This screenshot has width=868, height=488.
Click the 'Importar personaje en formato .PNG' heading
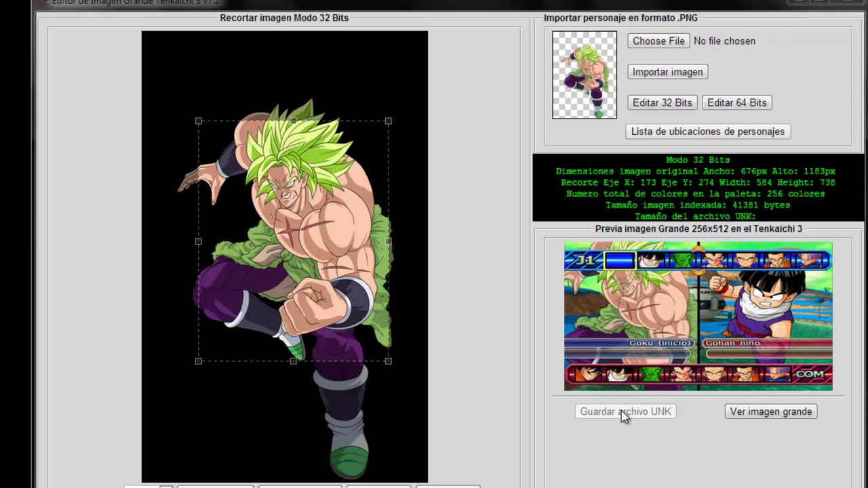620,18
